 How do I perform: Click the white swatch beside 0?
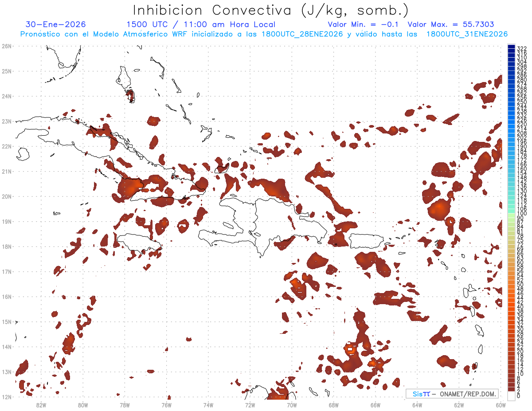pos(512,395)
